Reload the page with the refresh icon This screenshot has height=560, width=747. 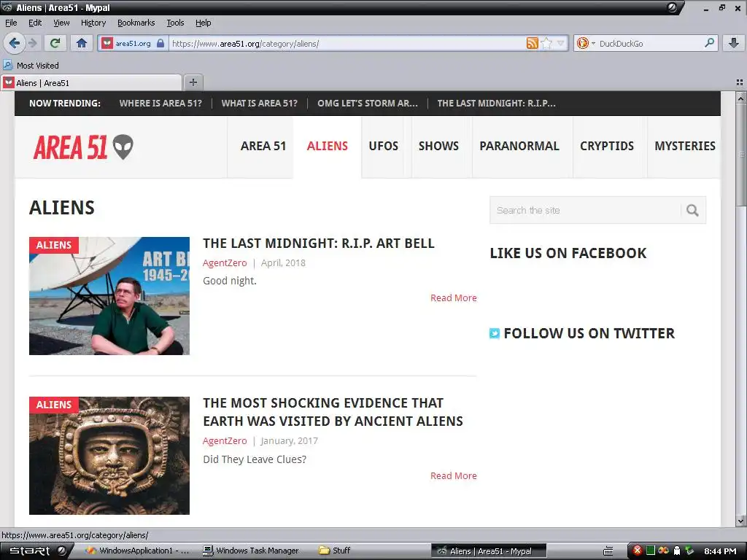tap(55, 43)
